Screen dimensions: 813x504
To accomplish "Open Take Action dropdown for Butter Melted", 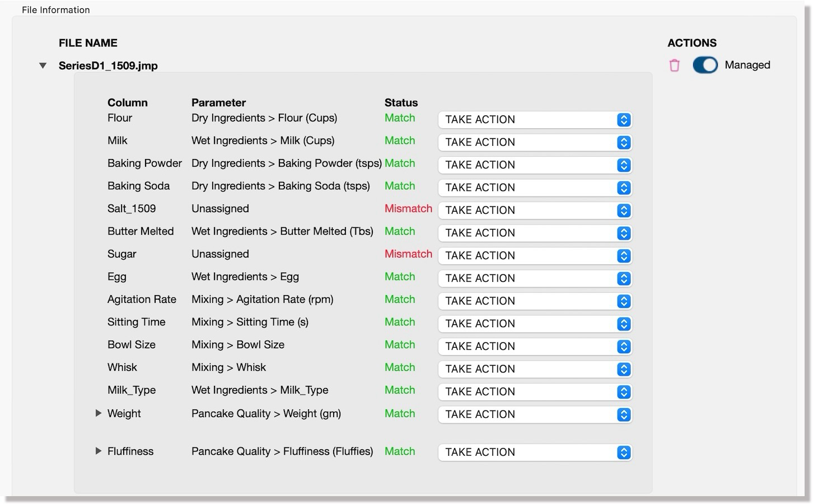I will (x=534, y=234).
